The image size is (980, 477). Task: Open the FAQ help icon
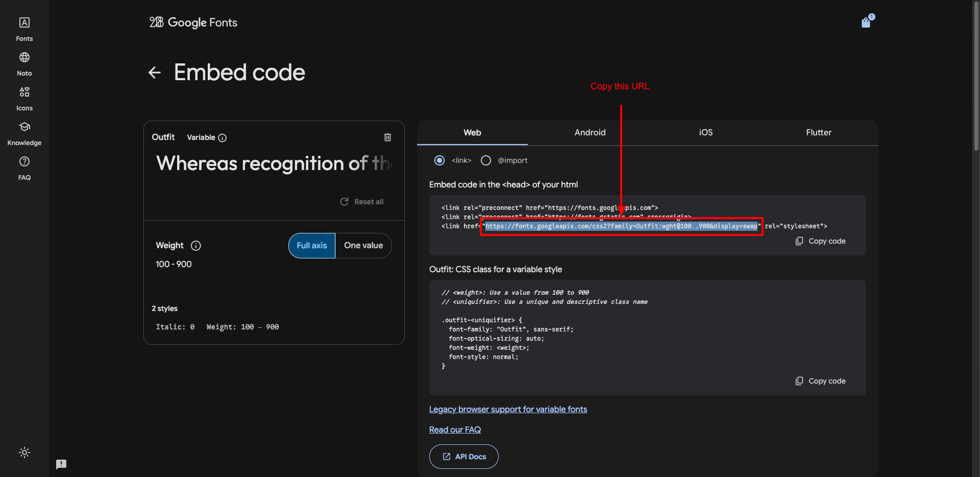pos(24,162)
